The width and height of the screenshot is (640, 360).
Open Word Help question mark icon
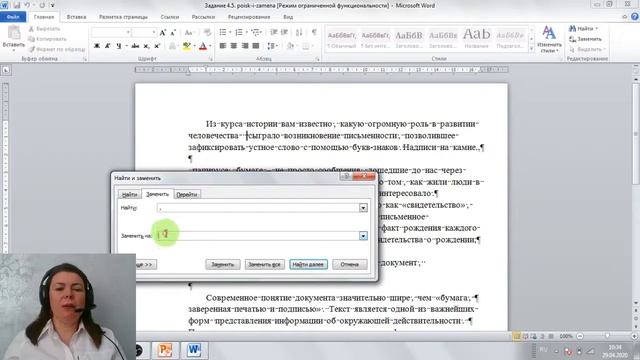pos(634,17)
